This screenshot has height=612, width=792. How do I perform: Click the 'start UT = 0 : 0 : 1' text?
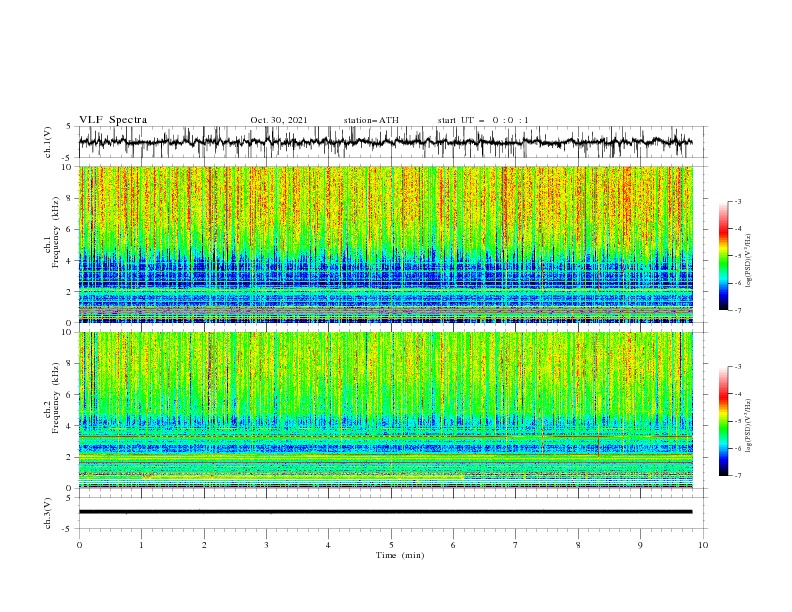pyautogui.click(x=483, y=120)
